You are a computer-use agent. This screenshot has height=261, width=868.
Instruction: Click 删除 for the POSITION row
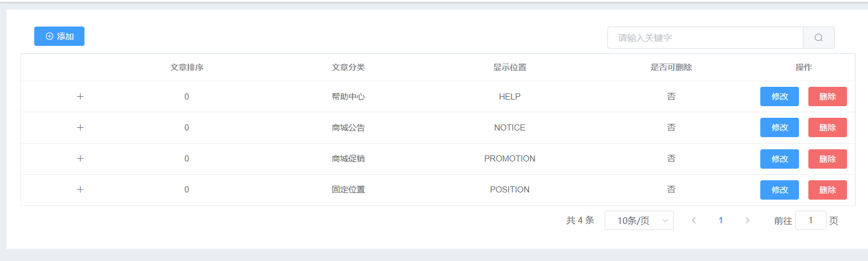click(828, 190)
